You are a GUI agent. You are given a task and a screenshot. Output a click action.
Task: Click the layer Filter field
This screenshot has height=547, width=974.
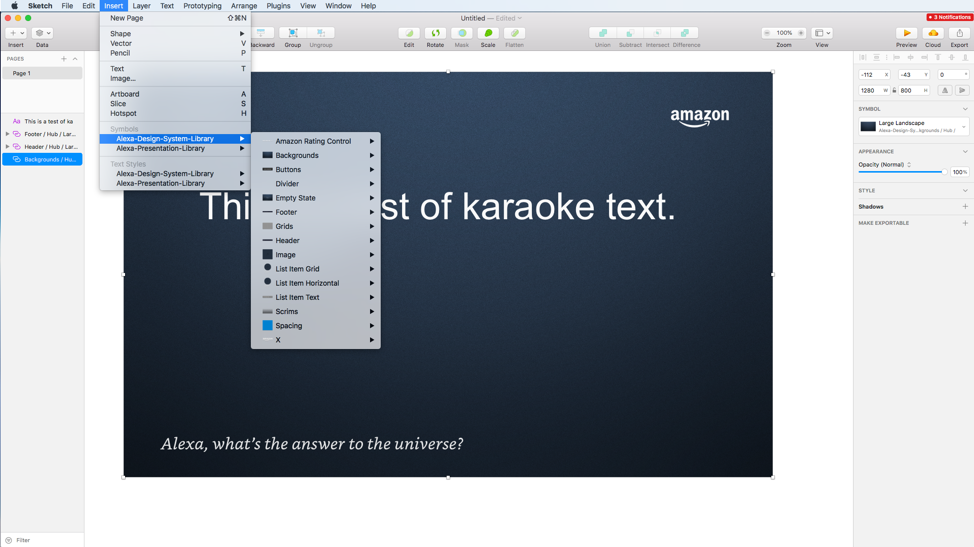[42, 540]
